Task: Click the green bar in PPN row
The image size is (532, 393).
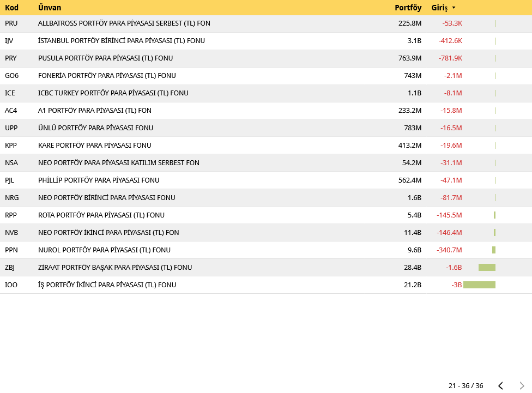Action: coord(494,250)
